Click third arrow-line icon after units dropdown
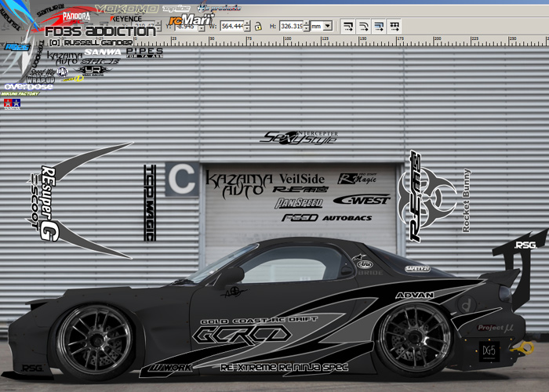549x392 pixels. (379, 26)
